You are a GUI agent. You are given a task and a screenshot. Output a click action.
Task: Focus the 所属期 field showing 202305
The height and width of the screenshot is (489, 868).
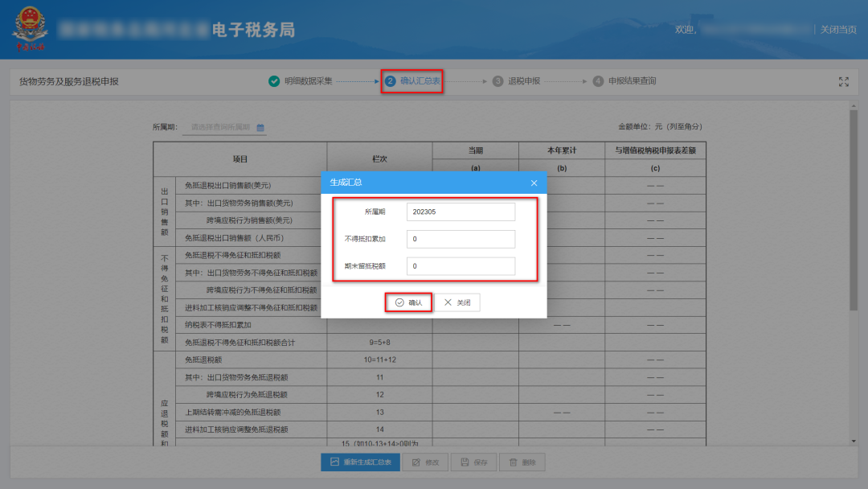tap(461, 212)
